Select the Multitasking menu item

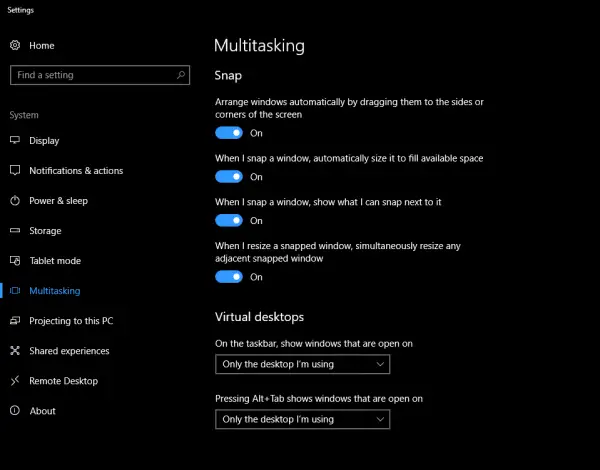coord(55,291)
